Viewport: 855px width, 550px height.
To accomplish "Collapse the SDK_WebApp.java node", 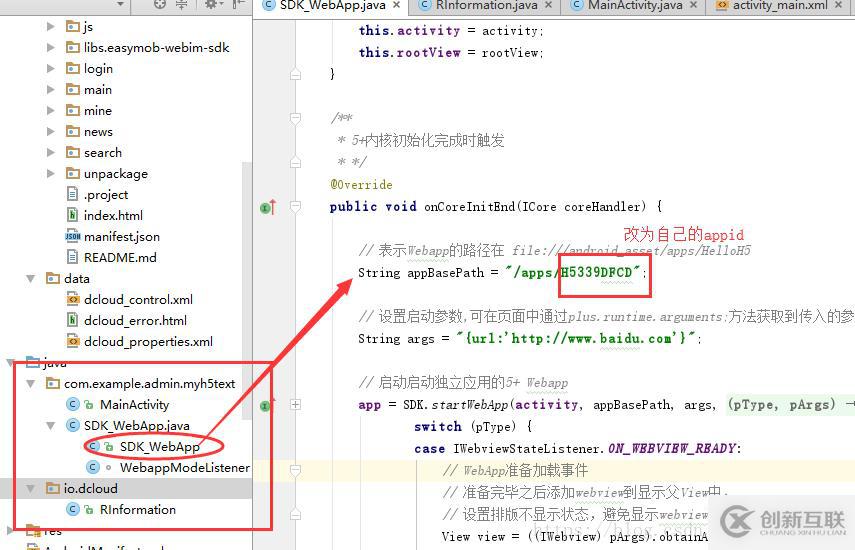I will point(51,426).
